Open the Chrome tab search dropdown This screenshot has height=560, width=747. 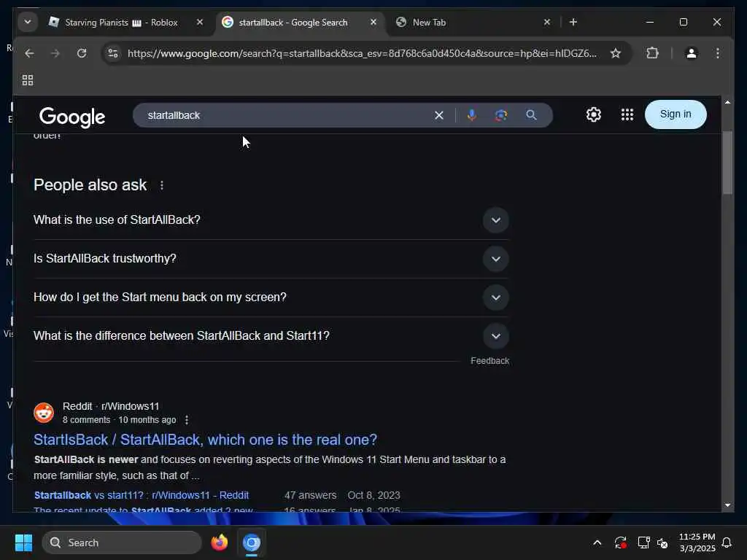point(28,22)
